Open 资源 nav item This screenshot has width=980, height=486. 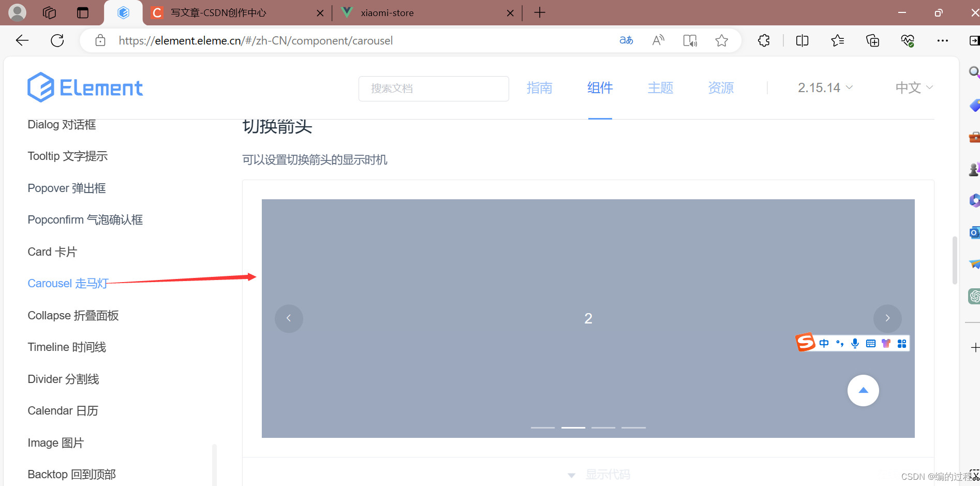pos(721,87)
